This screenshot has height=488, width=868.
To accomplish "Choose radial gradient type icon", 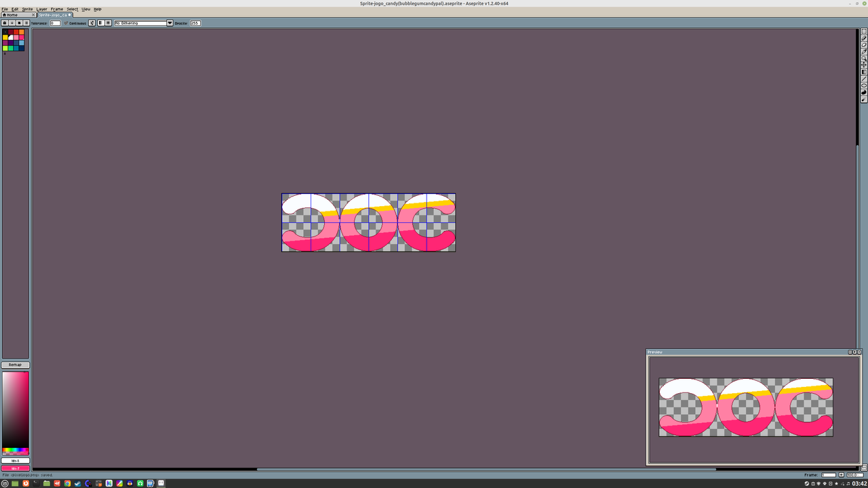I will pos(108,23).
